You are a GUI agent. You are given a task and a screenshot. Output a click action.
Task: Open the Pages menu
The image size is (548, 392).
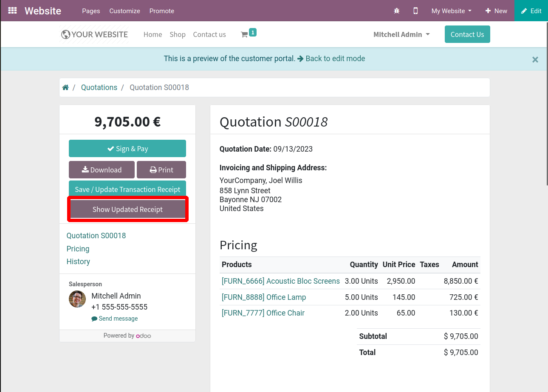click(x=91, y=11)
